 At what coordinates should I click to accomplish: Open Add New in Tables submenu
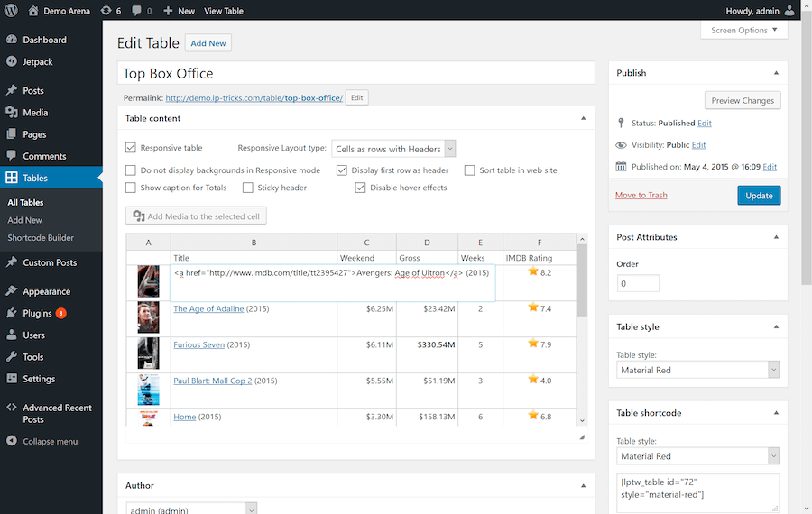click(x=25, y=220)
